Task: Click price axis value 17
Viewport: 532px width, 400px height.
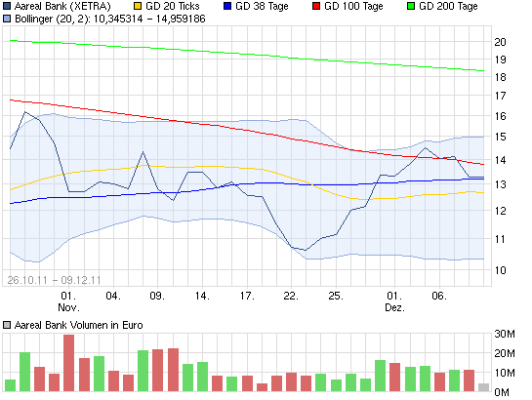Action: point(500,96)
